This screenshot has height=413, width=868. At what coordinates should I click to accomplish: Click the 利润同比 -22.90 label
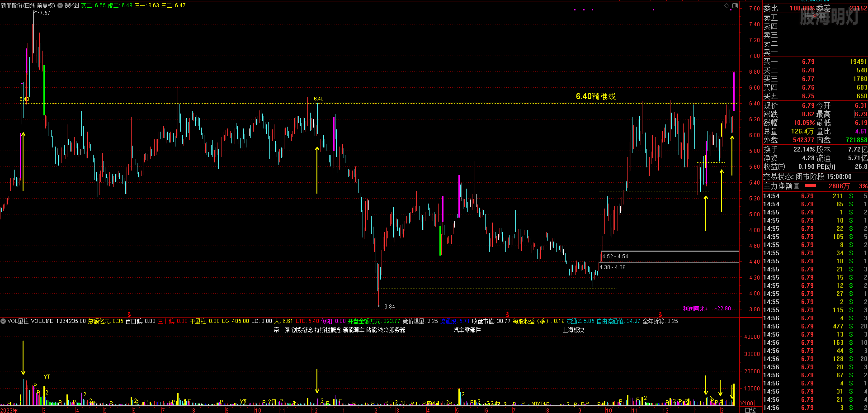pyautogui.click(x=707, y=309)
